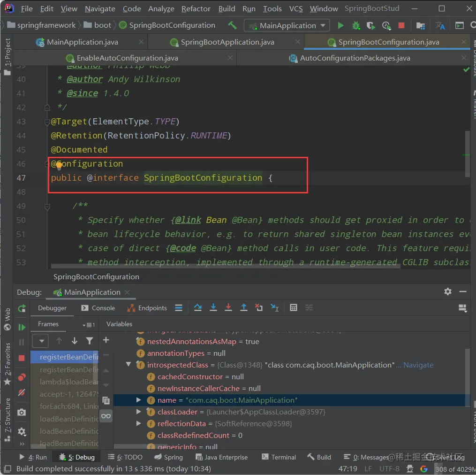Viewport: 476px width, 475px height.
Task: Open debugger settings gear in sidebar
Action: [22, 431]
